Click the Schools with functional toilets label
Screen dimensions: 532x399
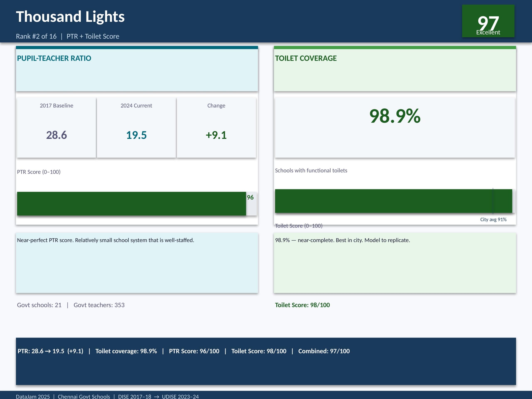(311, 171)
